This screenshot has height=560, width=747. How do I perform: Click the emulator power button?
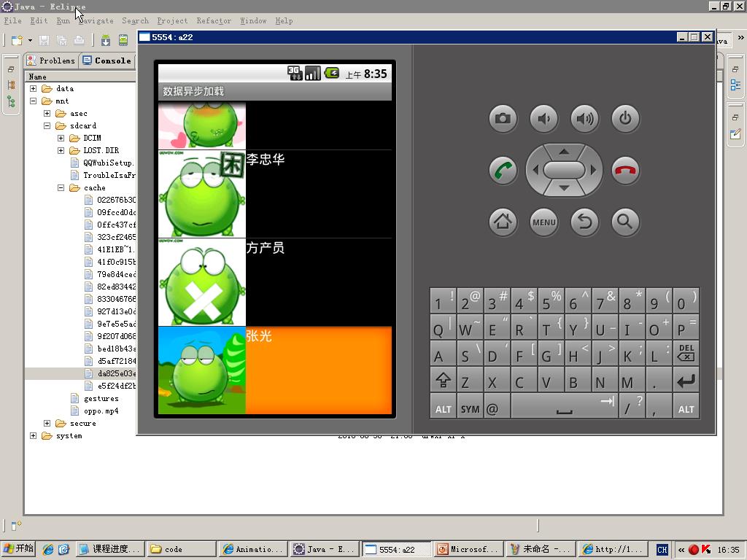pyautogui.click(x=625, y=119)
